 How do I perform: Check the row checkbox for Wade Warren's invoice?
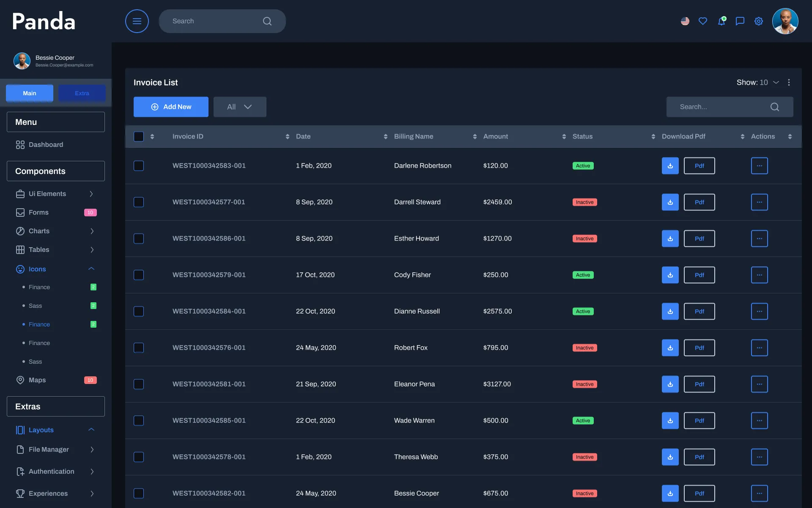pos(139,420)
